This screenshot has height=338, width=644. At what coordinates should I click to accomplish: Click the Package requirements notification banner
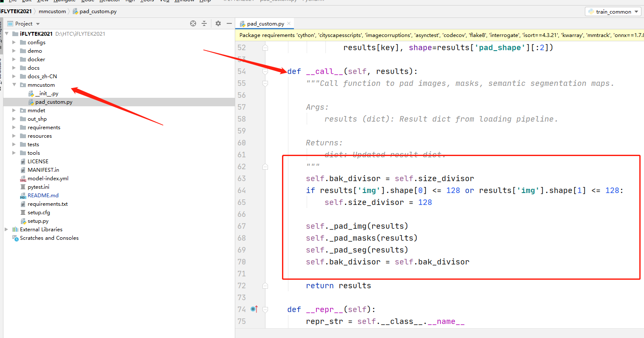(x=439, y=35)
